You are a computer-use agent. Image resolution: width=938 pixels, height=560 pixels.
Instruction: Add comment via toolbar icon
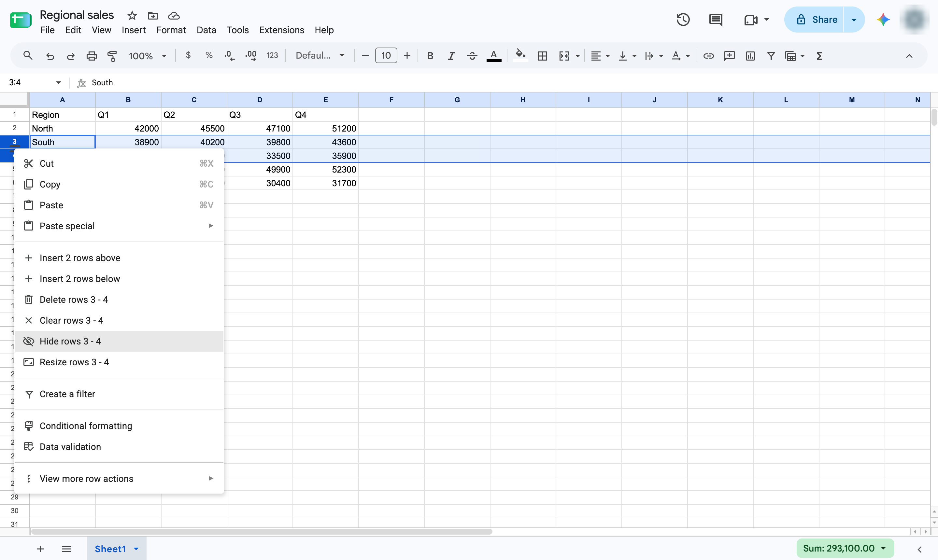point(729,56)
